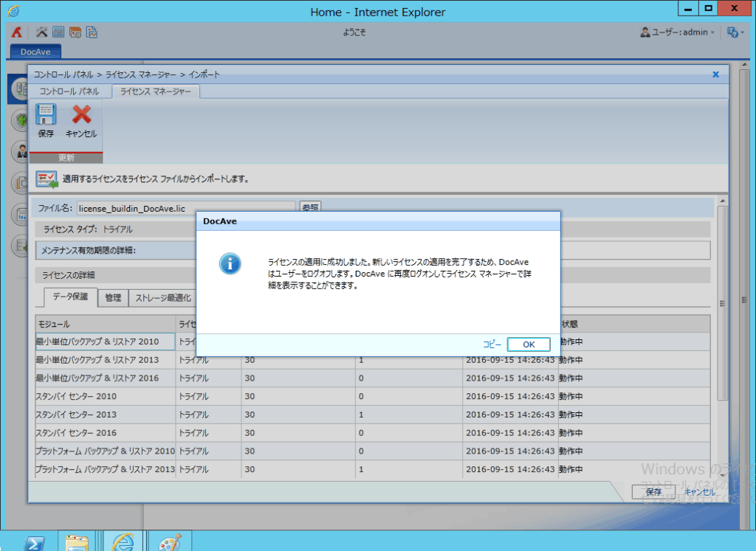The height and width of the screenshot is (551, 756).
Task: Open the hammer-and-wrench tools icon in top toolbar
Action: 42,32
